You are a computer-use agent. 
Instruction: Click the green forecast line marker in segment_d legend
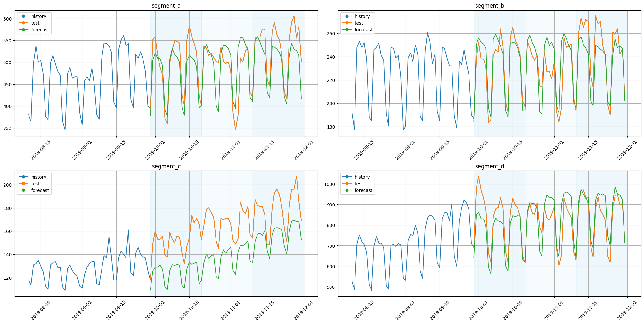(346, 190)
